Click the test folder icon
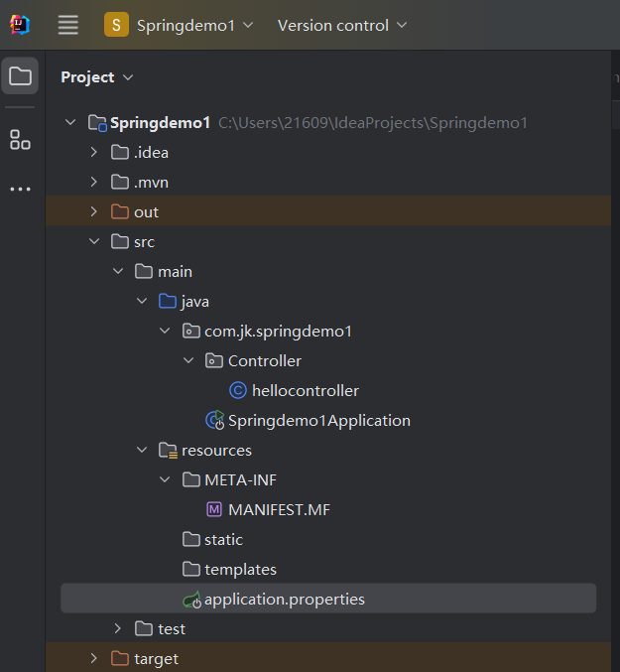The image size is (620, 672). 144,628
